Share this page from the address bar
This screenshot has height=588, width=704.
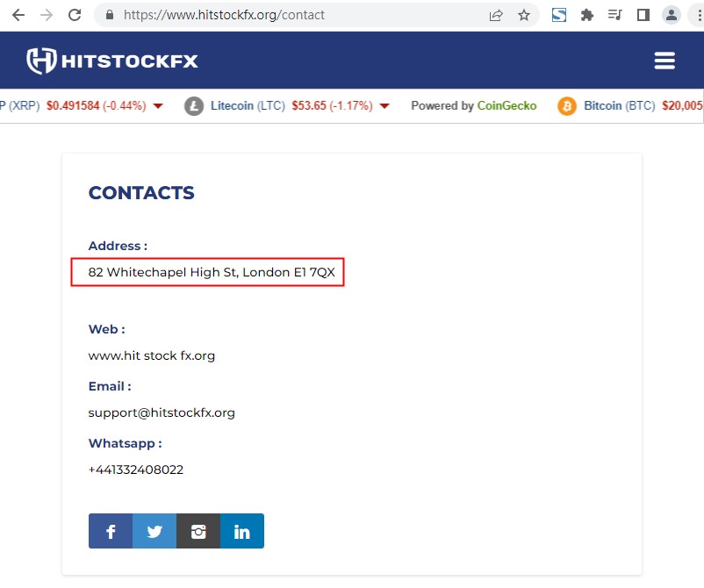pyautogui.click(x=496, y=15)
